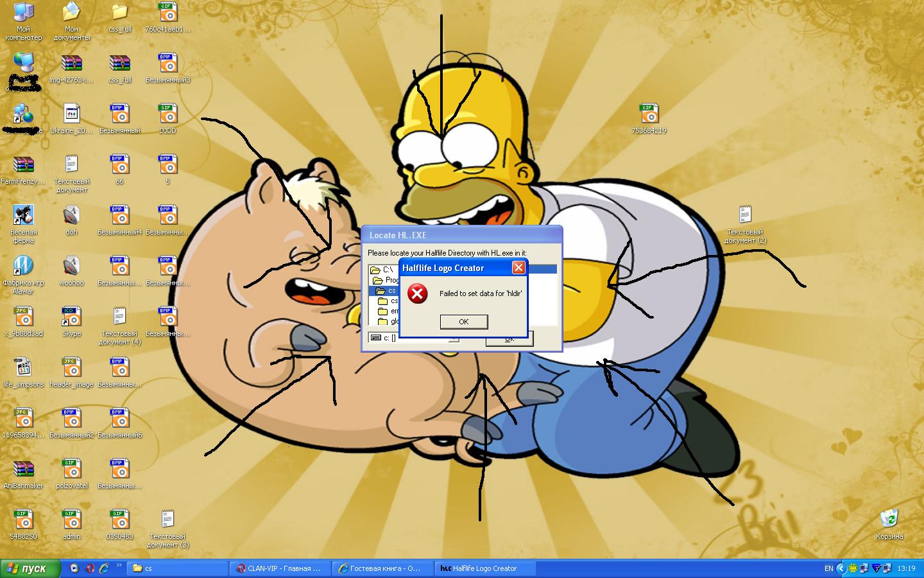The image size is (924, 578).
Task: Select the FarmFrenzy... archive icon
Action: click(x=23, y=170)
